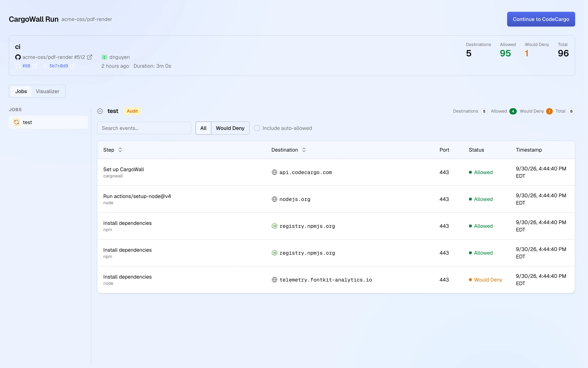The width and height of the screenshot is (588, 368).
Task: Click the GitHub logo icon beside acme-oss/pdf-render #512
Action: 18,57
